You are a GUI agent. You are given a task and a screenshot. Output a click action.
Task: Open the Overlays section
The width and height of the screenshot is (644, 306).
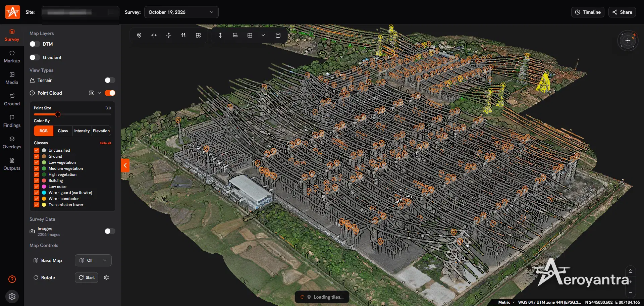point(12,143)
